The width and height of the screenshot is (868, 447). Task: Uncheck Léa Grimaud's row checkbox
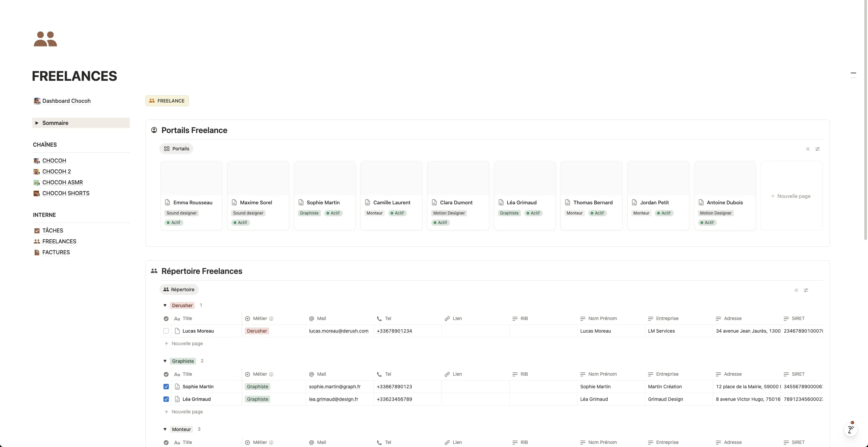click(166, 399)
